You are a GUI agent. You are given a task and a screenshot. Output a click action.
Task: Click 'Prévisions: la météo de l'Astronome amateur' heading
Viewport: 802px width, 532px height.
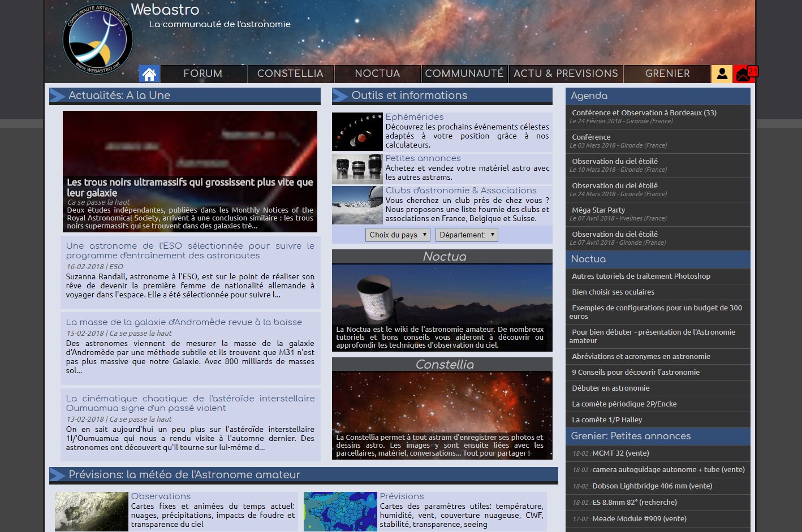[304, 475]
